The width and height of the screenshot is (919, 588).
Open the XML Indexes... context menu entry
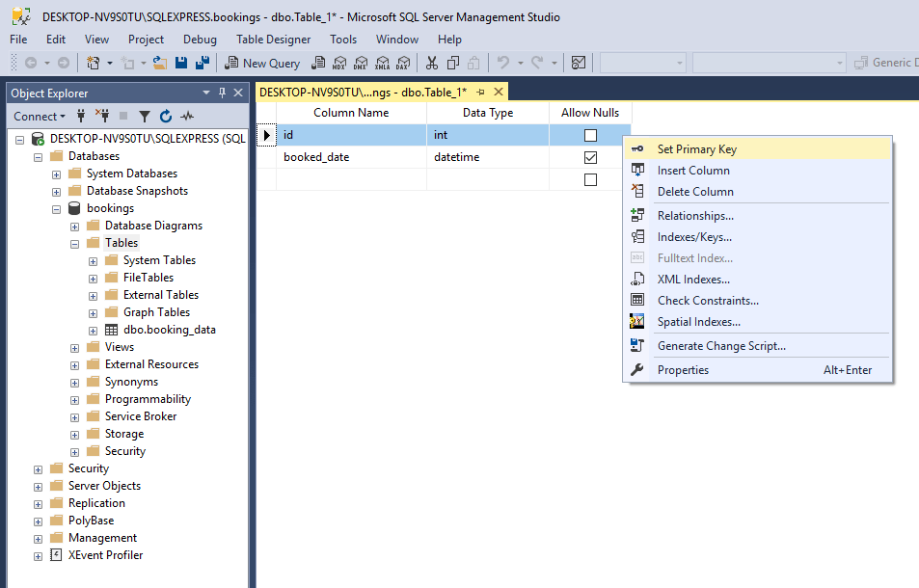(x=757, y=280)
